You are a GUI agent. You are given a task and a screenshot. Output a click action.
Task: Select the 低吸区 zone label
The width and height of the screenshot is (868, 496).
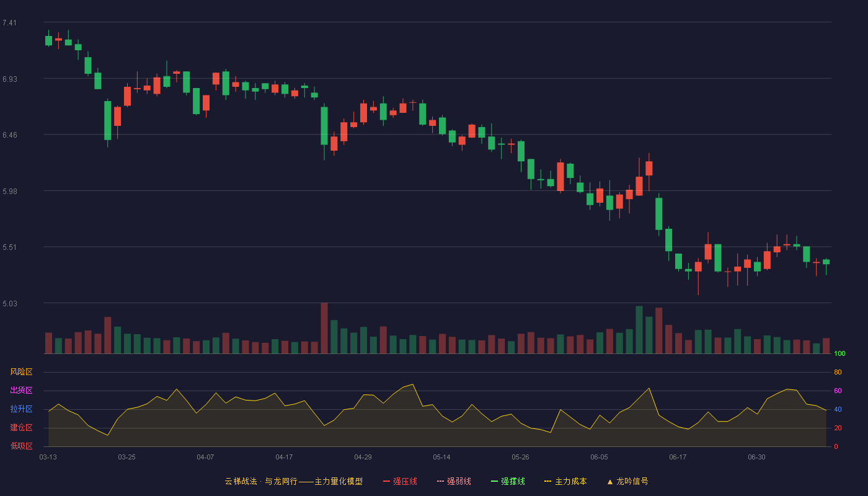point(21,446)
